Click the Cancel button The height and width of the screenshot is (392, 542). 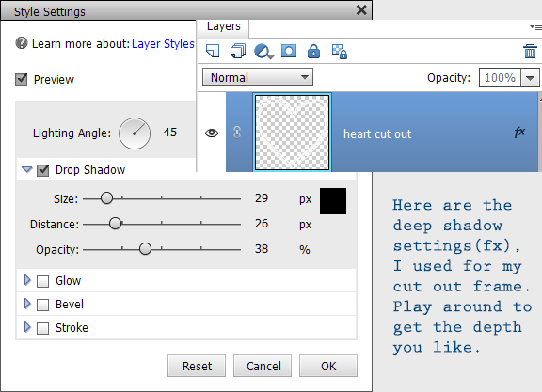[263, 366]
